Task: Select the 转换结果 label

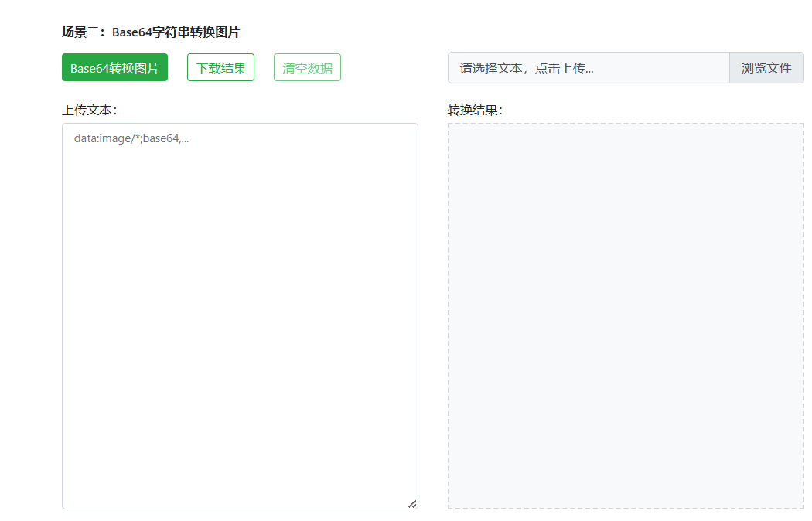Action: 475,110
